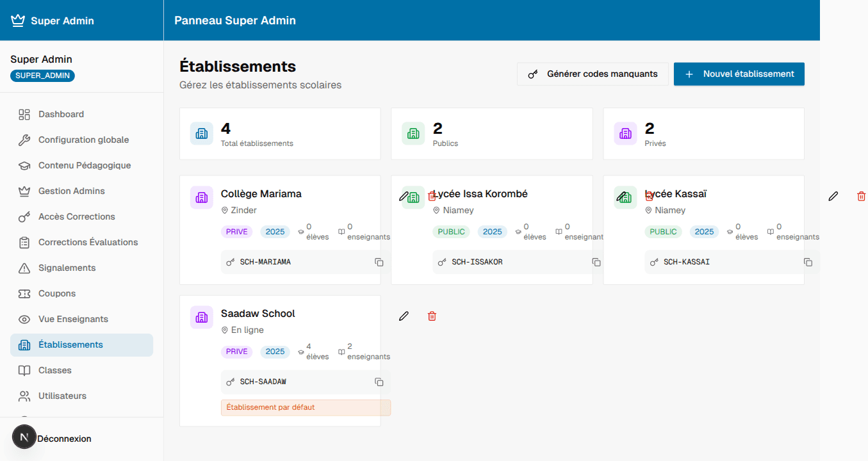The image size is (868, 461).
Task: Click the 4 élèves count on Saadaw School
Action: pyautogui.click(x=314, y=352)
